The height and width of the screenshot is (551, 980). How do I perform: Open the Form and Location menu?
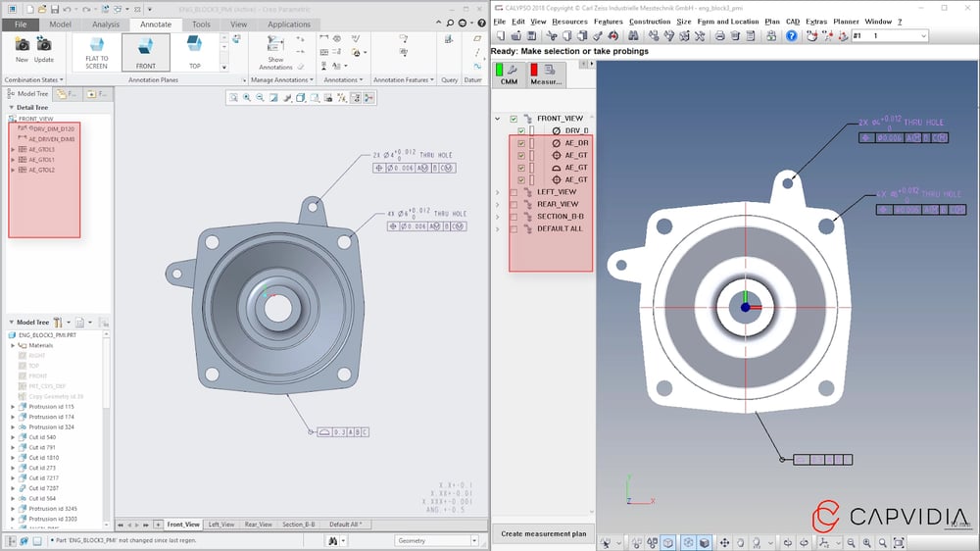click(727, 22)
